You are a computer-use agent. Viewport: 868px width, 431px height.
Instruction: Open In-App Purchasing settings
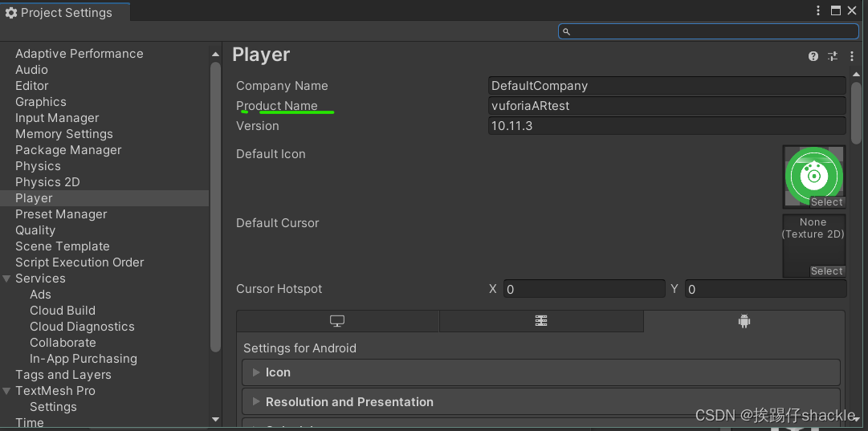click(84, 359)
